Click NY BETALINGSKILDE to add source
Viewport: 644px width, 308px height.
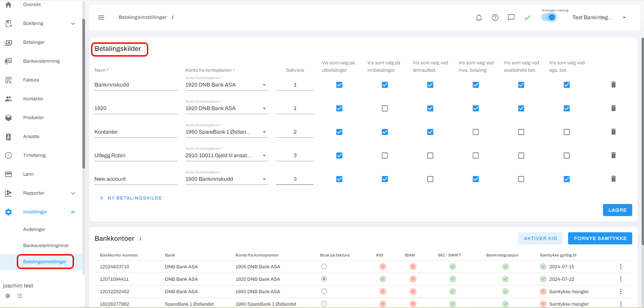(131, 198)
